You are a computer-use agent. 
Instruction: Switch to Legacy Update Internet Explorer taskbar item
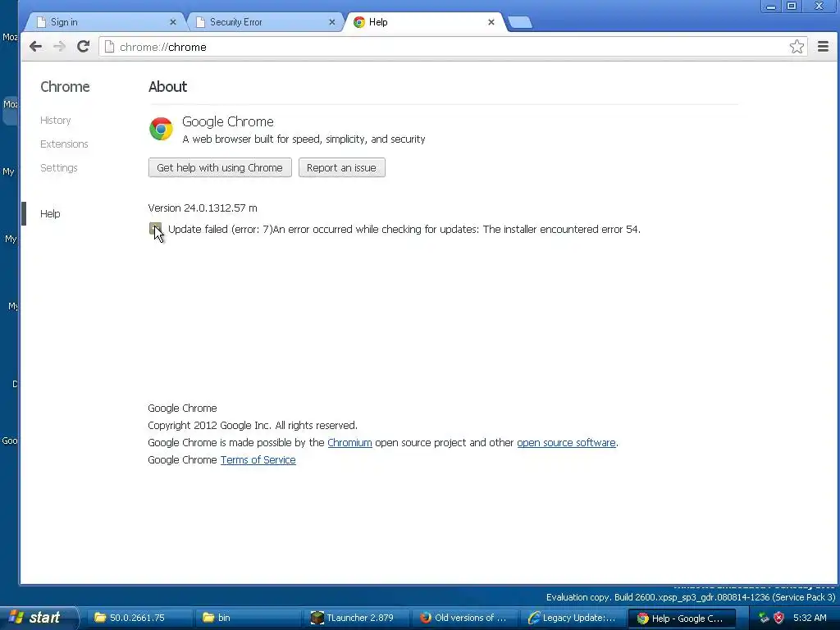click(572, 618)
